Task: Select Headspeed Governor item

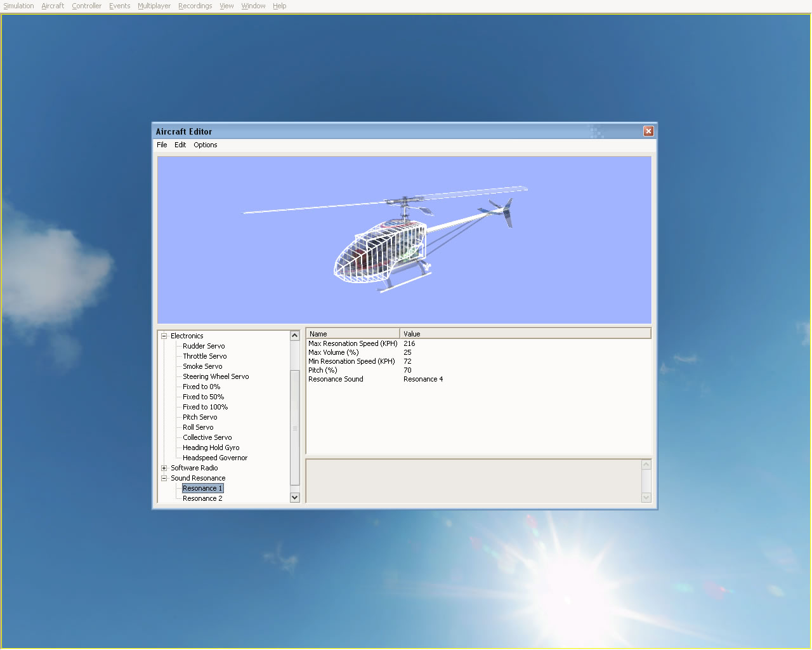Action: click(x=215, y=458)
